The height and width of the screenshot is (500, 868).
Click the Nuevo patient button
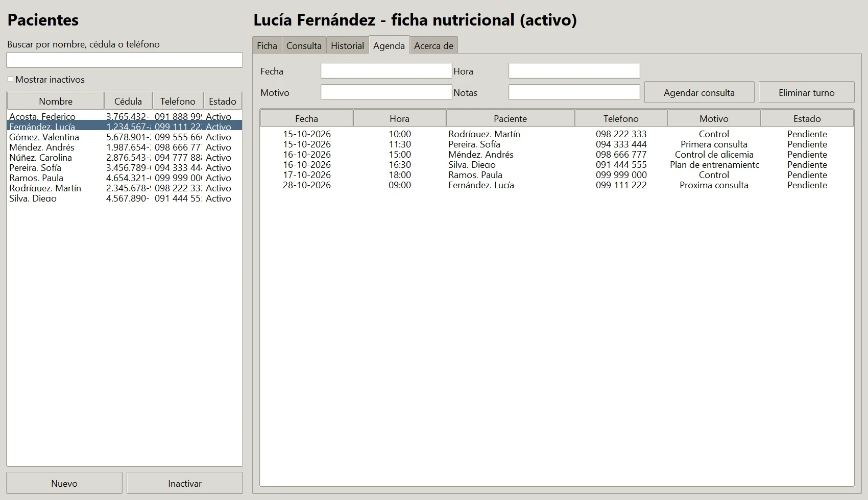pyautogui.click(x=64, y=483)
